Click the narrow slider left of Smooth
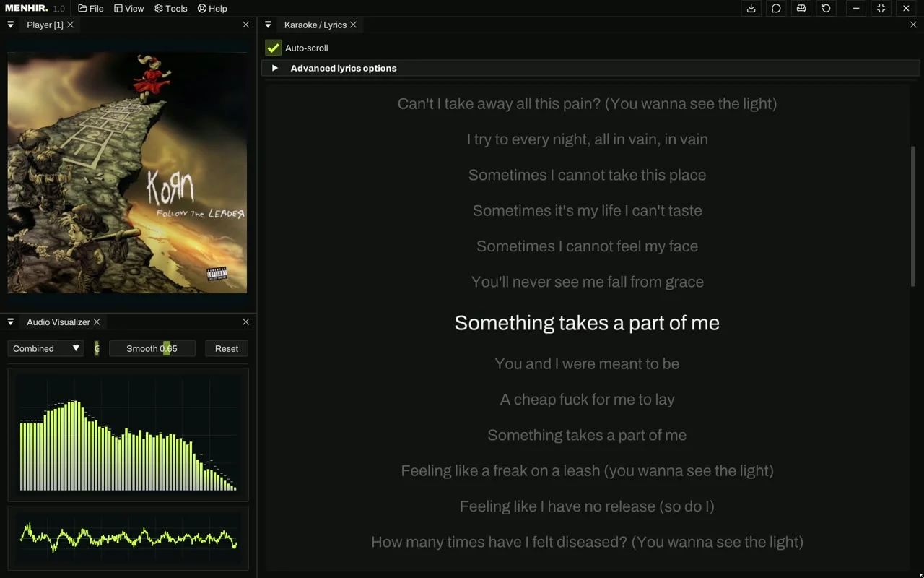Screen dimensions: 924x578 tap(97, 348)
